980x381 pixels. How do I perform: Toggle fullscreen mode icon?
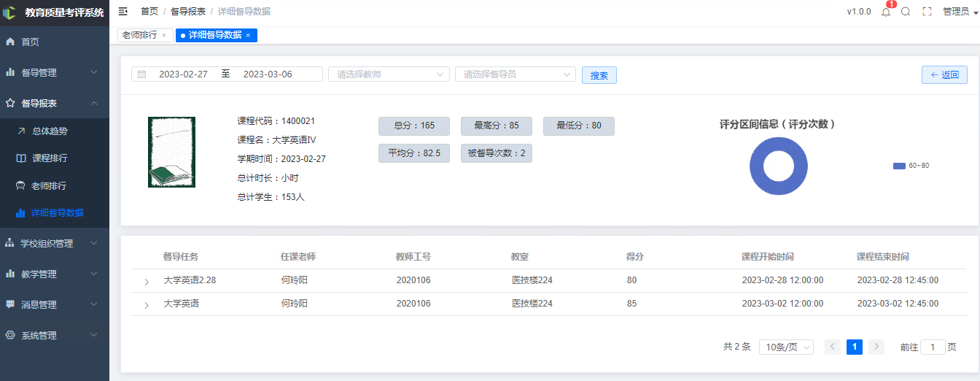[927, 12]
